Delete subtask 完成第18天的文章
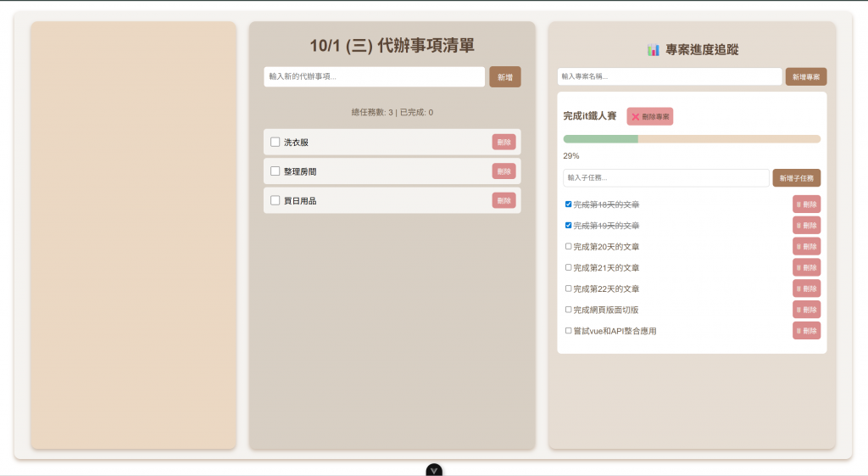This screenshot has height=476, width=868. tap(807, 204)
